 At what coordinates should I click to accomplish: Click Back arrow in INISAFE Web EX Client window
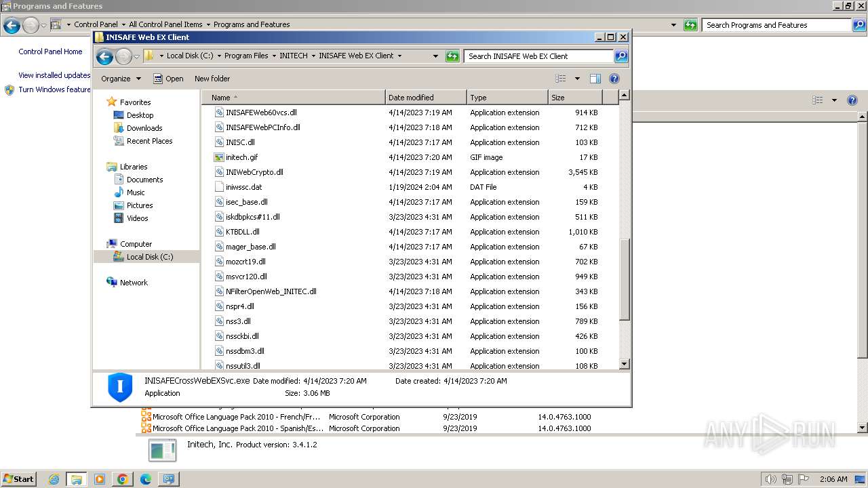104,56
